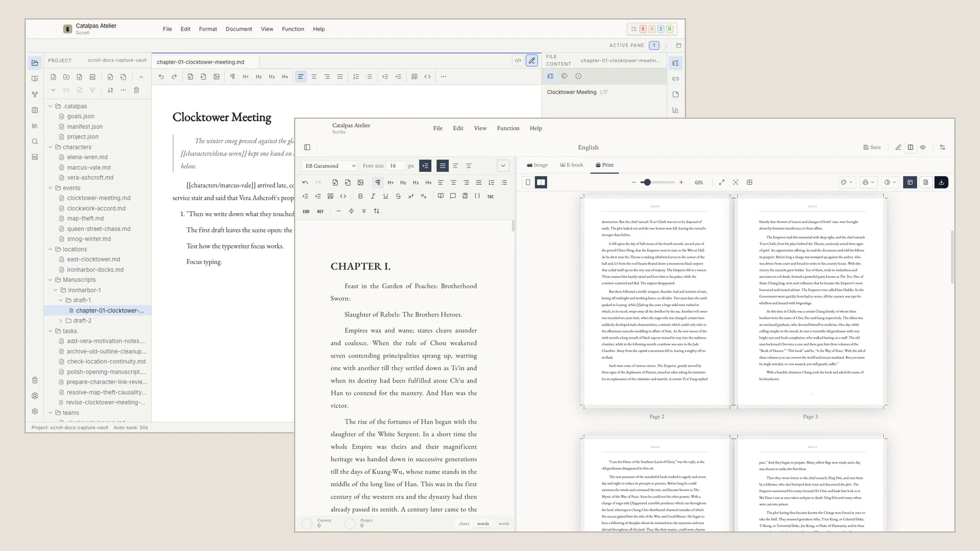Click the download export icon in Scribe
Viewport: 980px width, 551px height.
coord(941,182)
